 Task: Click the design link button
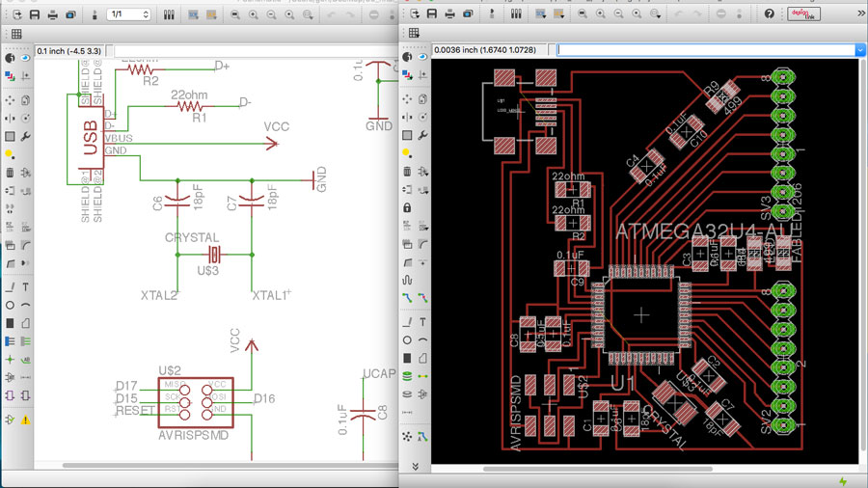tap(802, 14)
